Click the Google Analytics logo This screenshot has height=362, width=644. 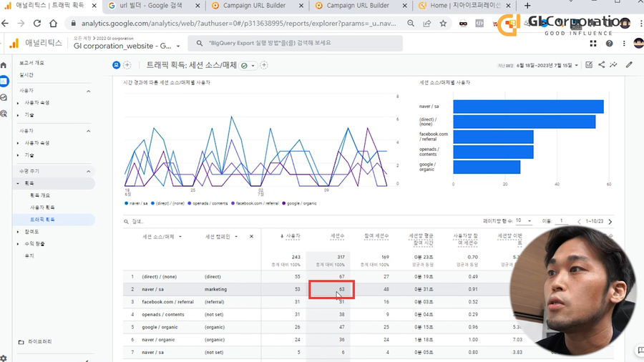(14, 43)
